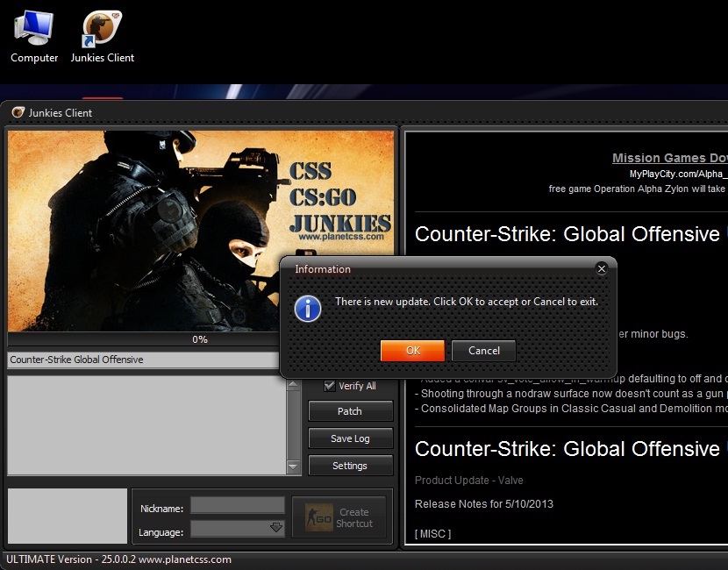Open the Counter-Strike Global Offensive game selector
Screen dimensions: 728x570
pyautogui.click(x=143, y=360)
